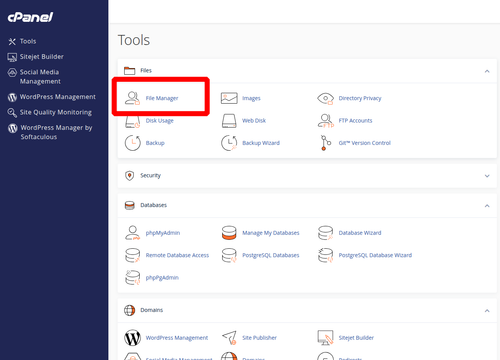Click the Git Version Control icon

pyautogui.click(x=326, y=143)
